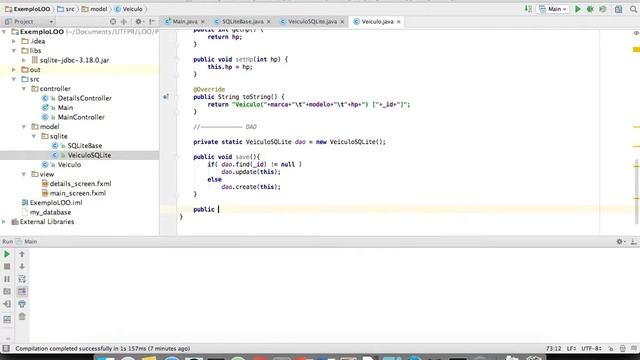Viewport: 640px width, 360px height.
Task: Click the collapse-all icon in Project panel
Action: point(124,22)
